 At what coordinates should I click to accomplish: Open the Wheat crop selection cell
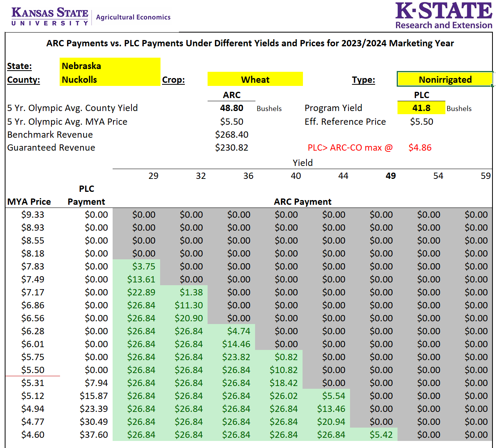coord(255,80)
